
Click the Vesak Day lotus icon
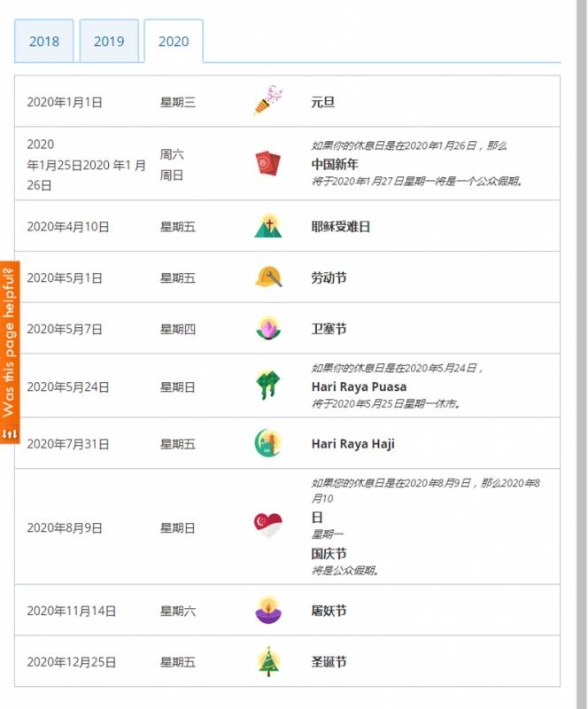pos(267,329)
